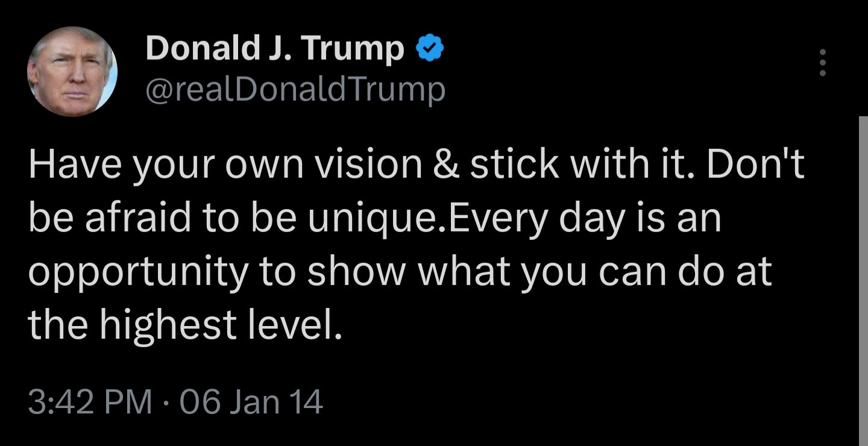This screenshot has height=446, width=868.
Task: Open the @realDonaldTrump handle link
Action: pyautogui.click(x=295, y=90)
